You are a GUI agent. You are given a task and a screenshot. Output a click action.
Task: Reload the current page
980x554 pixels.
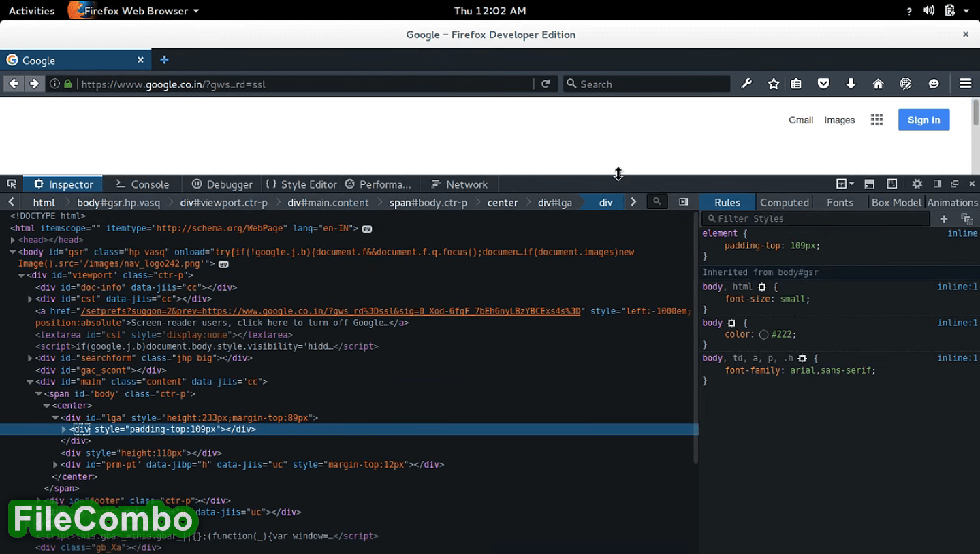point(546,84)
